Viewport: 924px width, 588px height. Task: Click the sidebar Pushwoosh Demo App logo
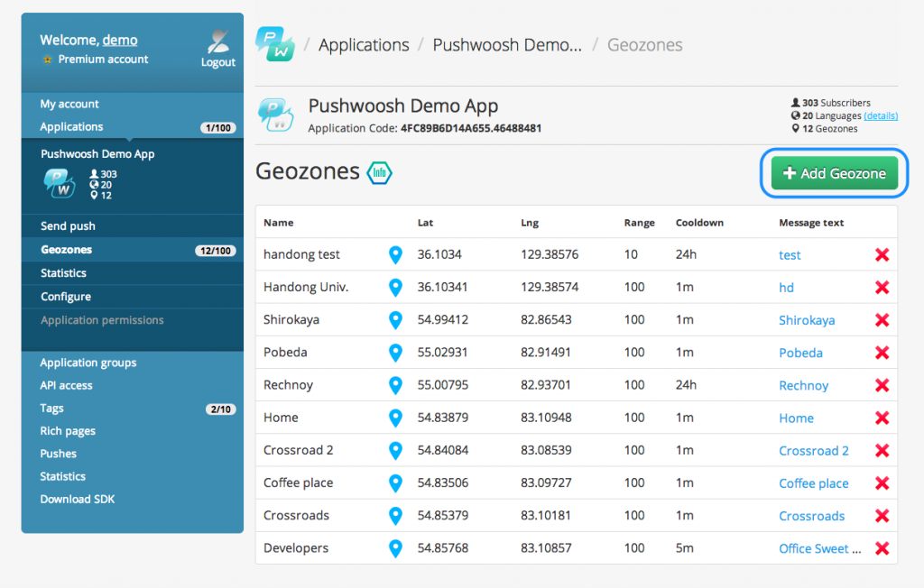coord(60,183)
